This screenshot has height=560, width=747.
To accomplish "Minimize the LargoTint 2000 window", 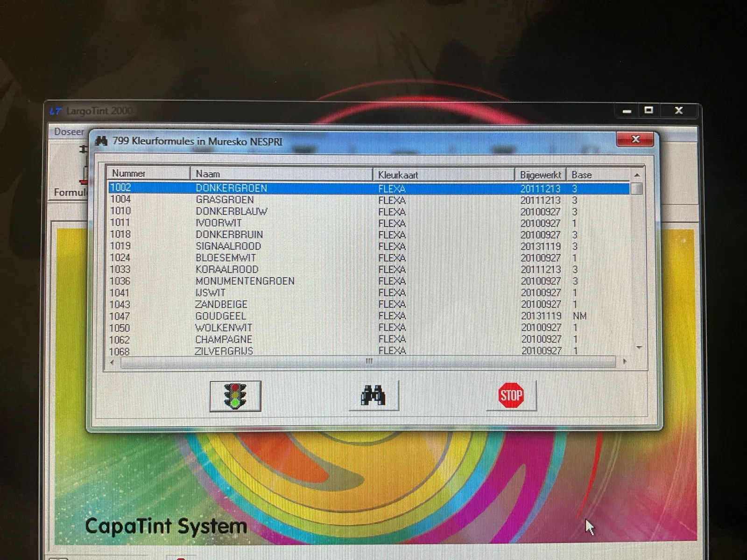I will [627, 111].
